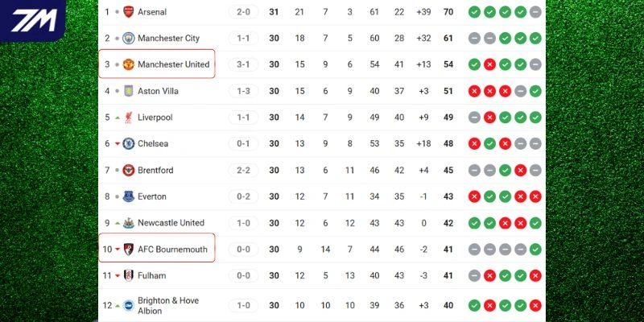Click the Chelsea club crest
The width and height of the screenshot is (644, 322).
pos(129,144)
